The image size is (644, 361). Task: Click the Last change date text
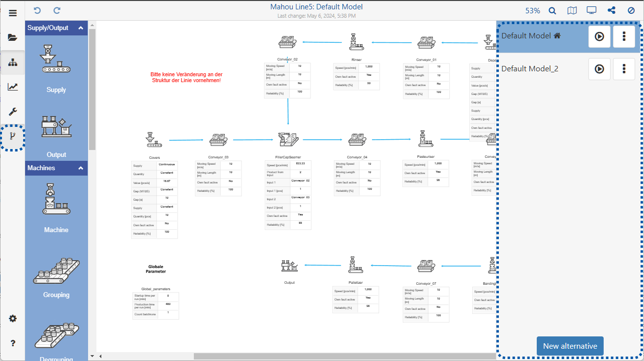pyautogui.click(x=316, y=16)
